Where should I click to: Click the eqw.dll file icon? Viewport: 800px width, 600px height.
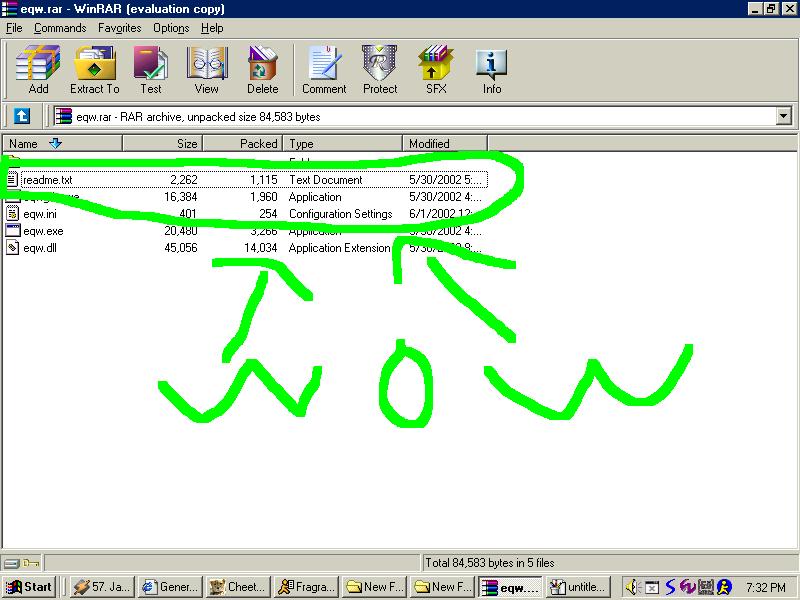[x=13, y=248]
